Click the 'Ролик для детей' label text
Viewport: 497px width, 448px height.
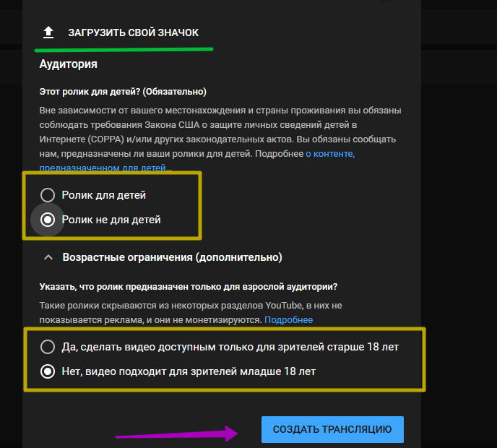click(103, 195)
